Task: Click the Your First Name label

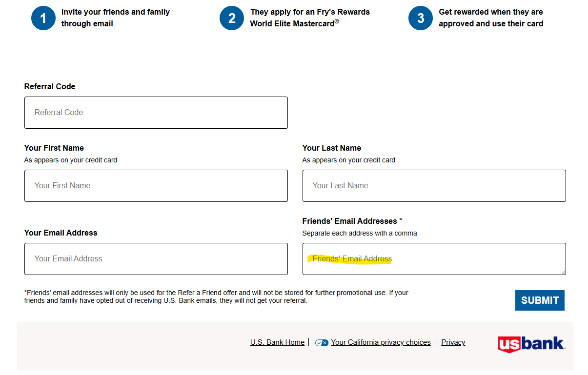Action: pyautogui.click(x=54, y=148)
